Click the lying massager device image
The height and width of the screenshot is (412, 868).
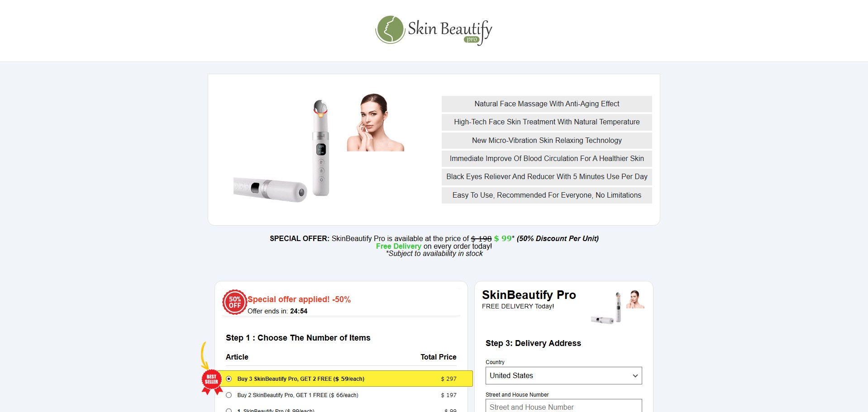point(270,189)
